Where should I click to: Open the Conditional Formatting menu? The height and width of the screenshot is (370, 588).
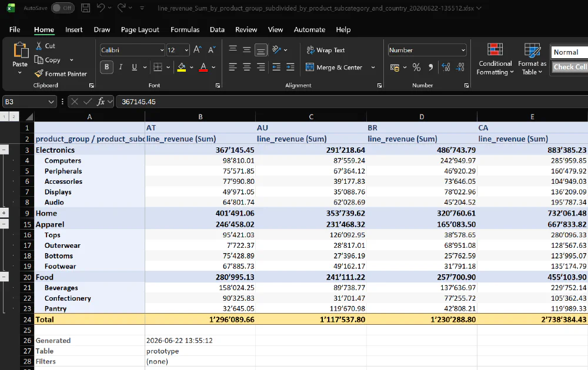[495, 59]
